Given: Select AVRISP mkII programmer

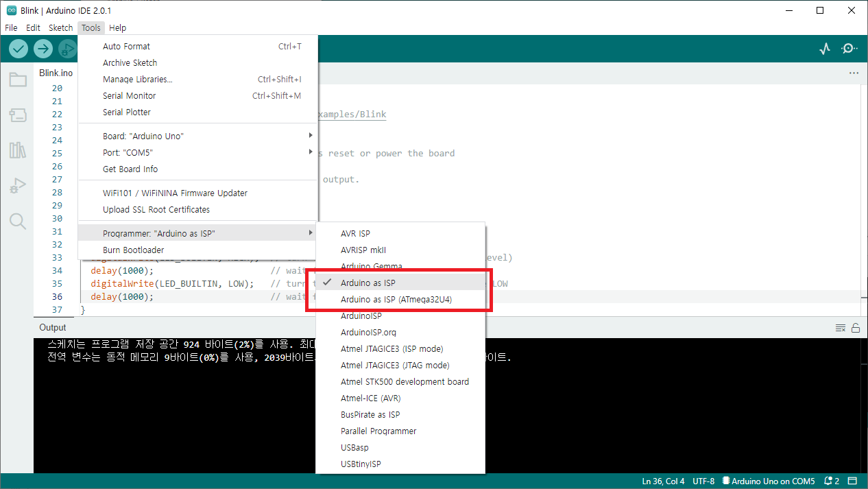Looking at the screenshot, I should [400, 250].
